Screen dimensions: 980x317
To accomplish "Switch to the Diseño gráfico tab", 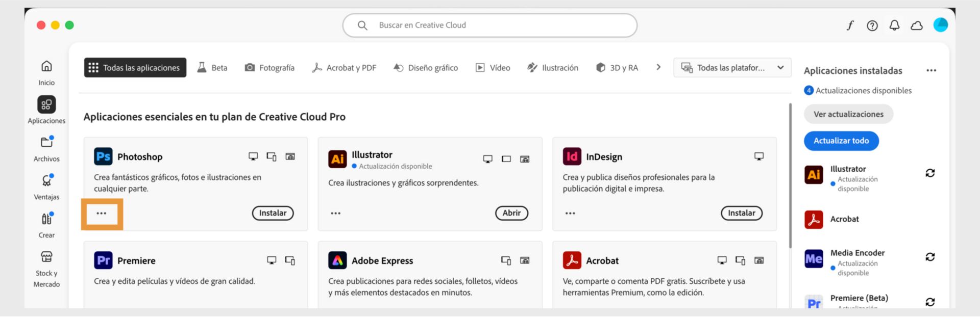I will click(x=426, y=67).
